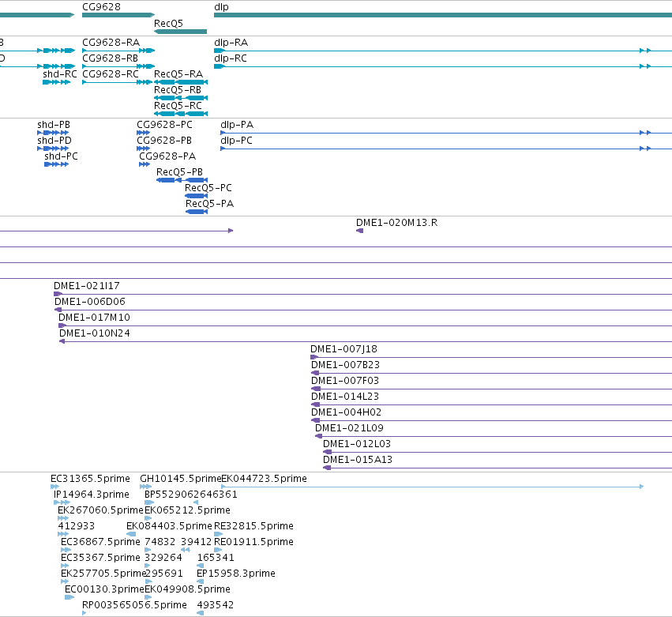Open the CG9628-RA transcript label

[111, 43]
